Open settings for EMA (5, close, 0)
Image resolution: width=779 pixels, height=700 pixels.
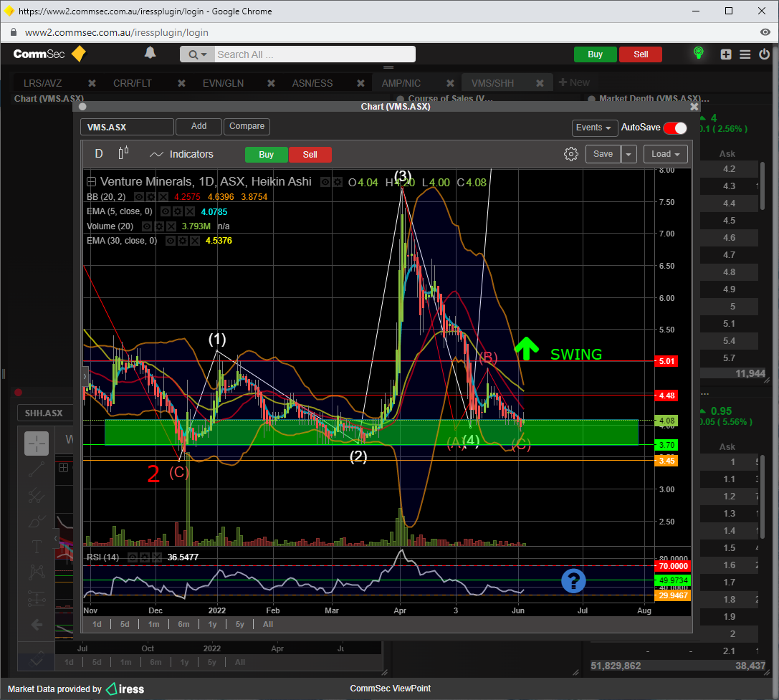(177, 211)
